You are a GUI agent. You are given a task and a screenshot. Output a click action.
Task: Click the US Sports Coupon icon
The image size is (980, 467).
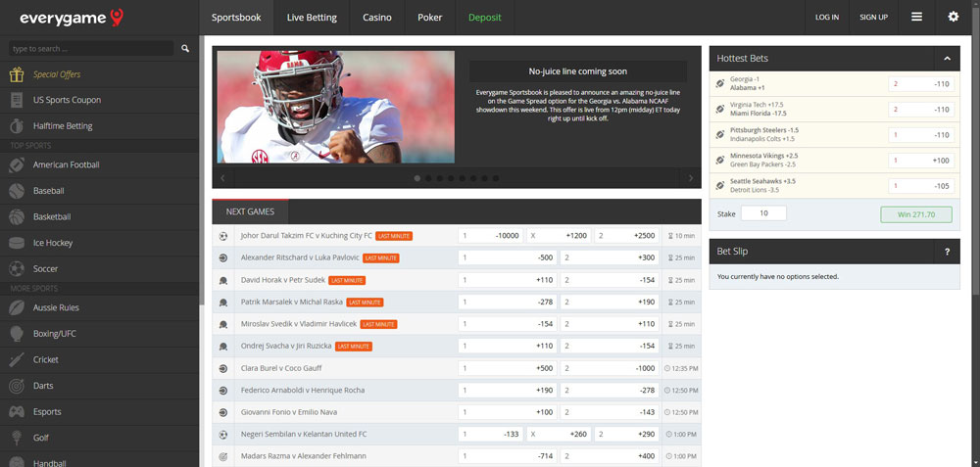pyautogui.click(x=17, y=100)
